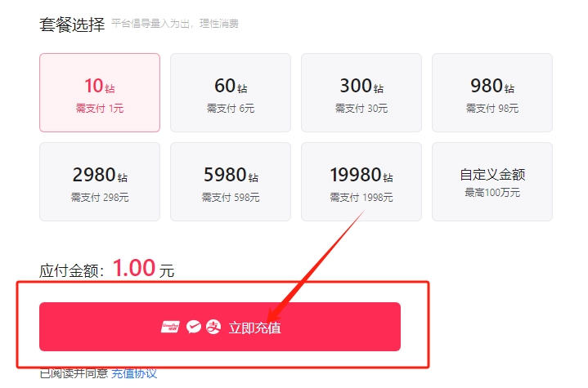Image resolution: width=588 pixels, height=388 pixels.
Task: Click the 需支付 30元 price text
Action: tap(361, 109)
